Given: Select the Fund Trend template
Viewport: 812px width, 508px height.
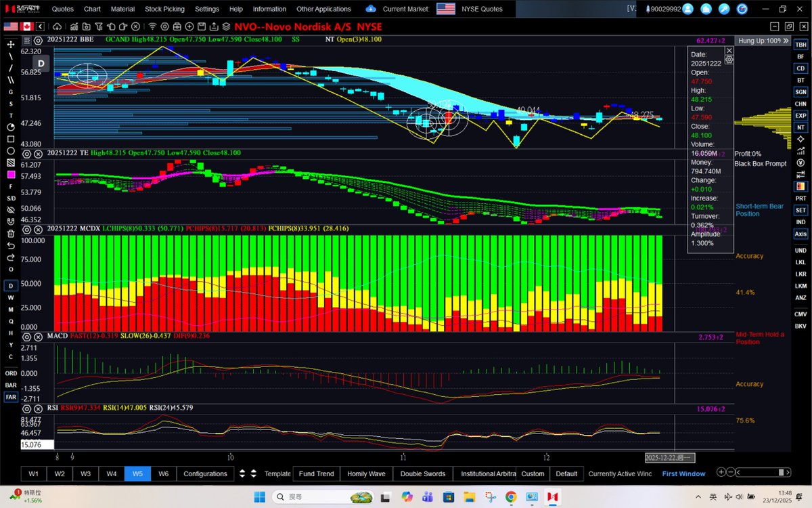Looking at the screenshot, I should (316, 473).
